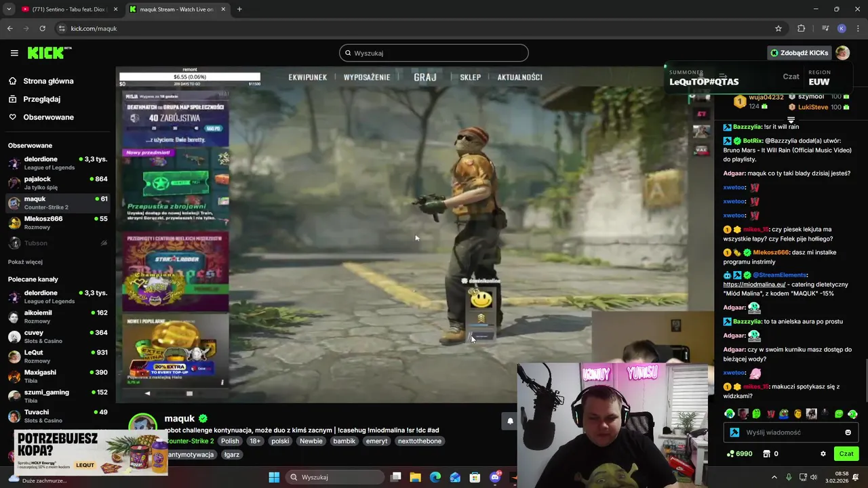Click the MOLY Energy LEQUT ad banner
The image size is (868, 488).
[x=90, y=453]
